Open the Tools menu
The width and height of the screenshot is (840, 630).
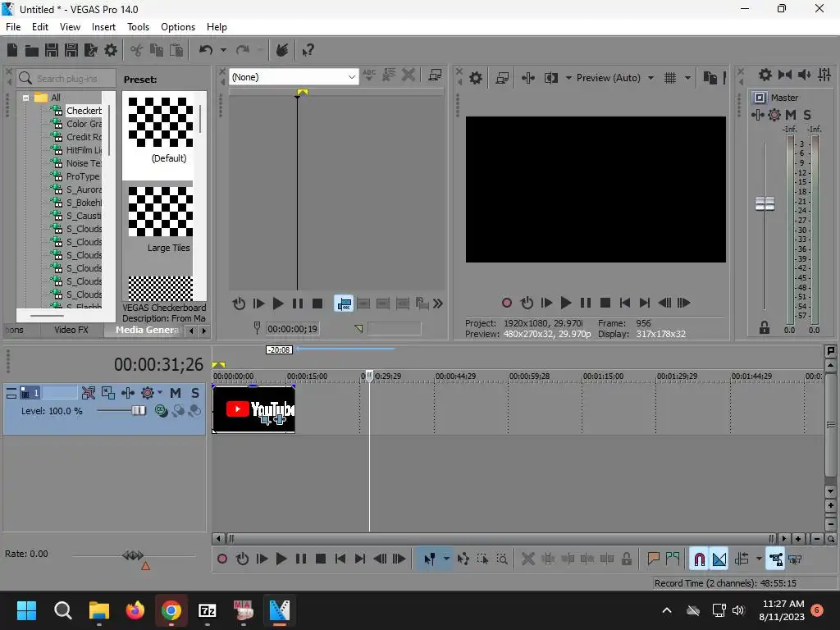pos(138,27)
